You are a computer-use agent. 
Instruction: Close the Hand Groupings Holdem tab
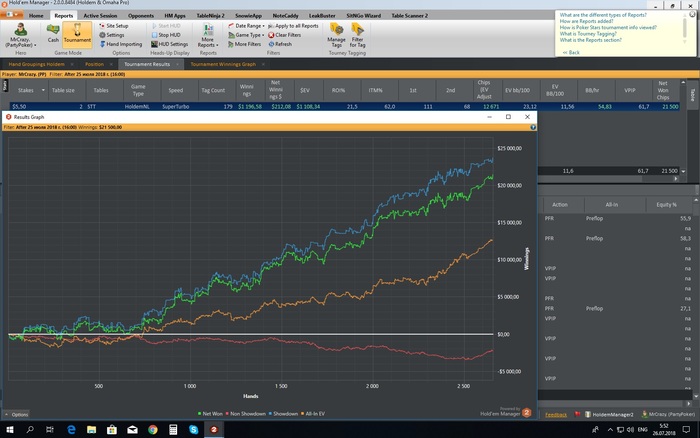coord(72,64)
